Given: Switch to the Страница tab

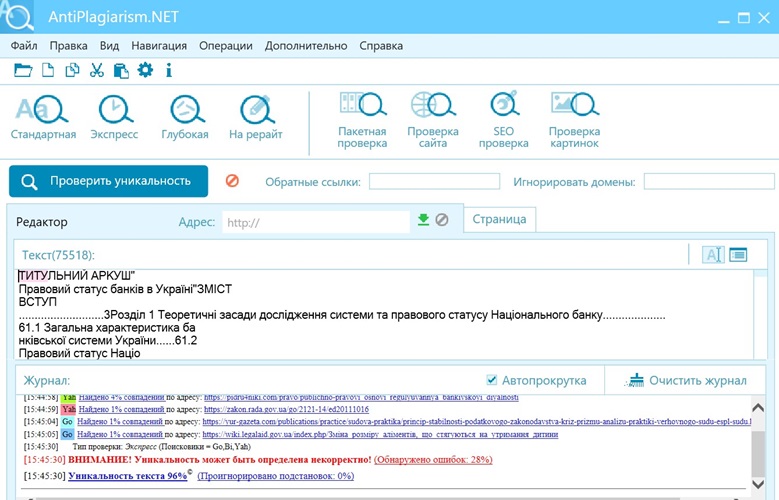Looking at the screenshot, I should point(499,219).
